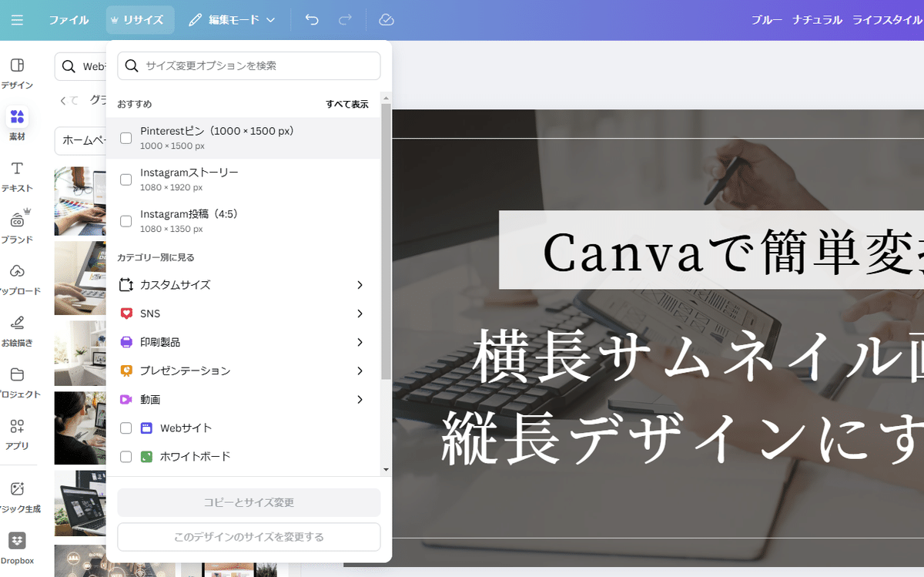924x577 pixels.
Task: Click the リサイズ menu button
Action: tap(140, 20)
